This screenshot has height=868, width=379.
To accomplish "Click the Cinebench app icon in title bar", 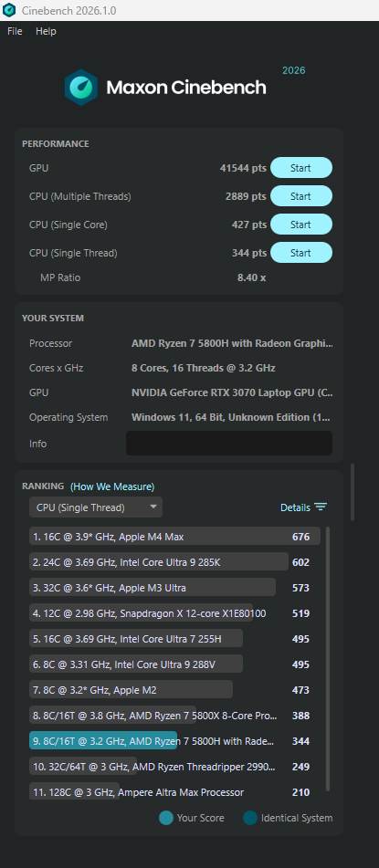I will click(9, 10).
